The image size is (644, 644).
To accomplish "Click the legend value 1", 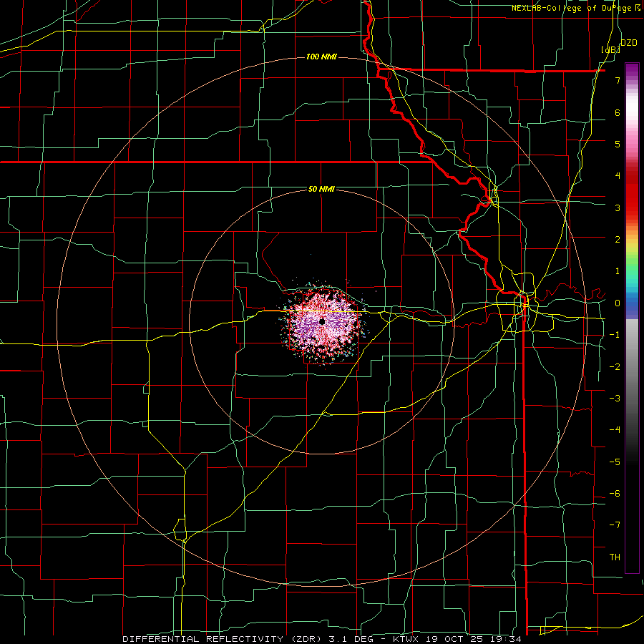I will coord(618,270).
